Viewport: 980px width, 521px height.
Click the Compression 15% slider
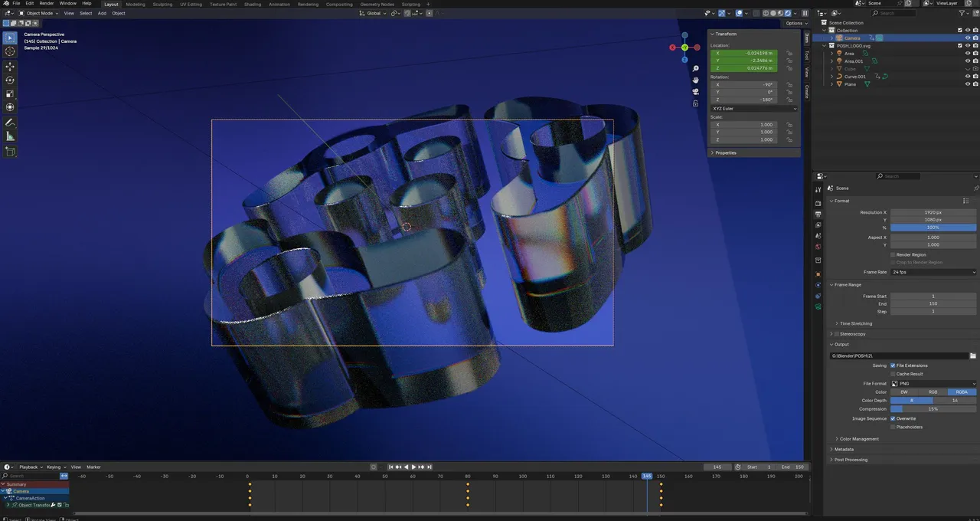[933, 408]
